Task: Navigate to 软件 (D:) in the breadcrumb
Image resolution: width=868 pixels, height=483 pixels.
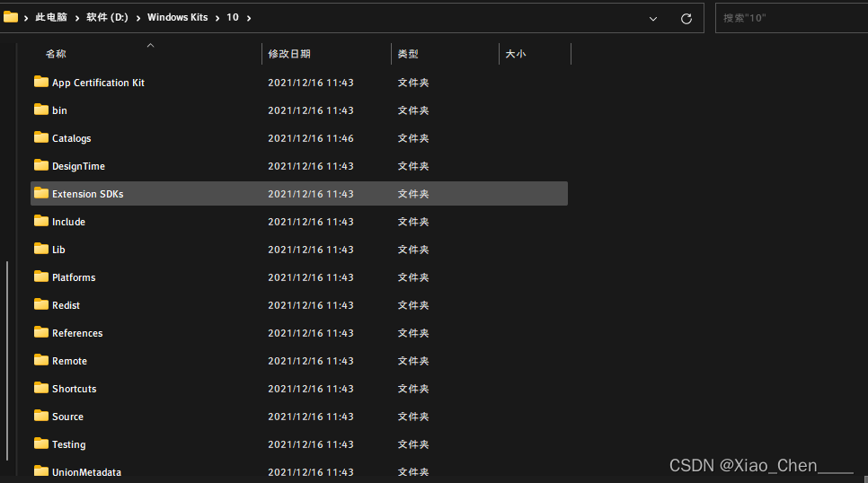Action: [x=108, y=18]
